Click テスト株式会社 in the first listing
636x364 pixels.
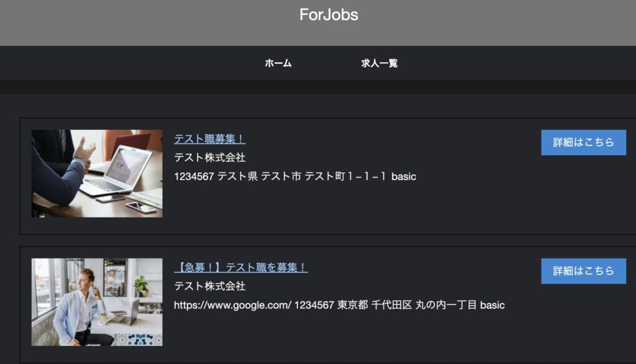coord(210,157)
